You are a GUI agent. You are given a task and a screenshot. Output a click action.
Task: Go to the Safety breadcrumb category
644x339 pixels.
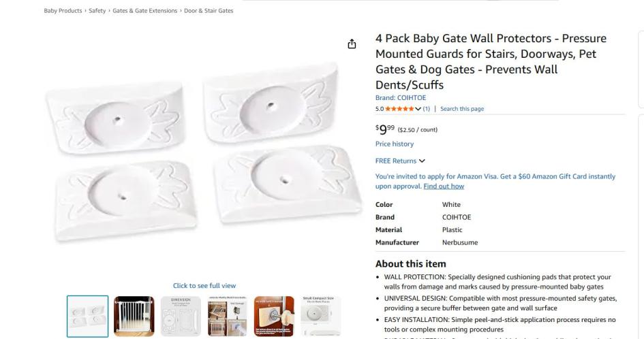(96, 11)
